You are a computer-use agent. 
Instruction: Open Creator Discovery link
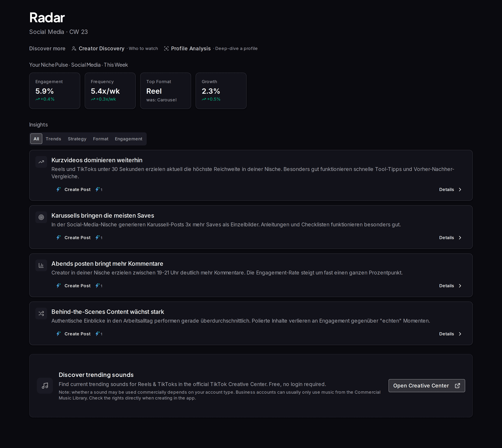point(115,49)
